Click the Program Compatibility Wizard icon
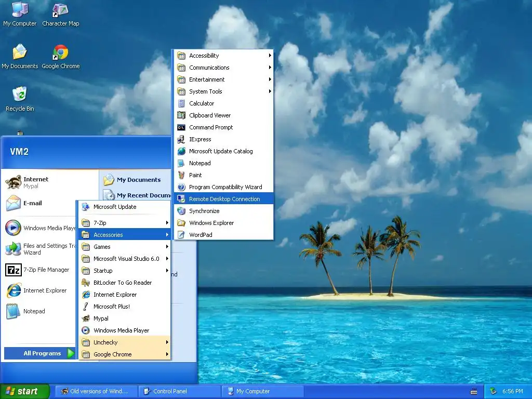The height and width of the screenshot is (399, 532). [181, 187]
